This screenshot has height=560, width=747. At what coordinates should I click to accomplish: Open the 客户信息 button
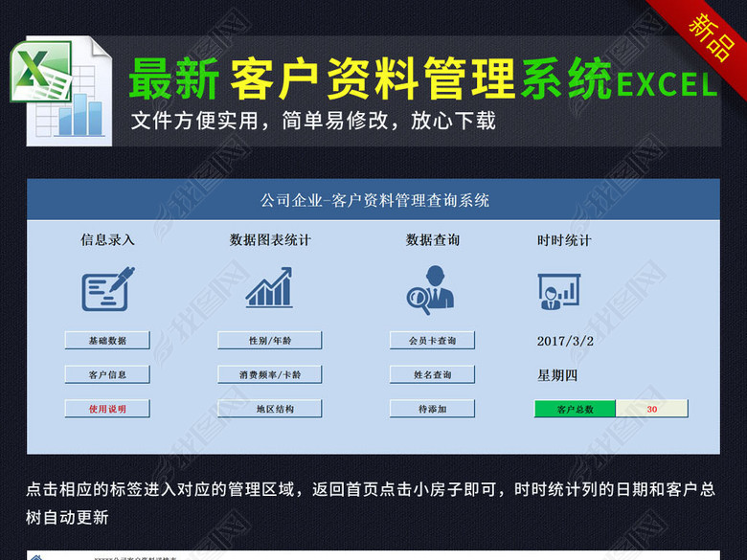click(x=107, y=374)
